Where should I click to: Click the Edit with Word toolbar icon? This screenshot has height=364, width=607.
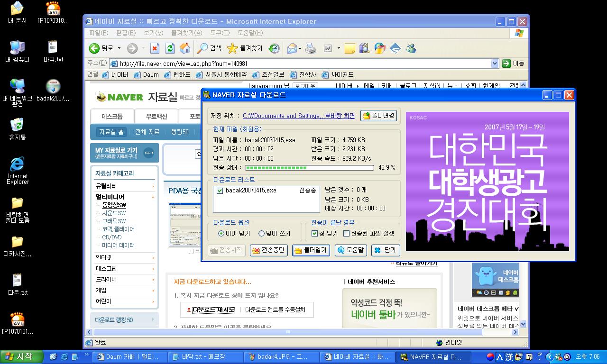[328, 48]
